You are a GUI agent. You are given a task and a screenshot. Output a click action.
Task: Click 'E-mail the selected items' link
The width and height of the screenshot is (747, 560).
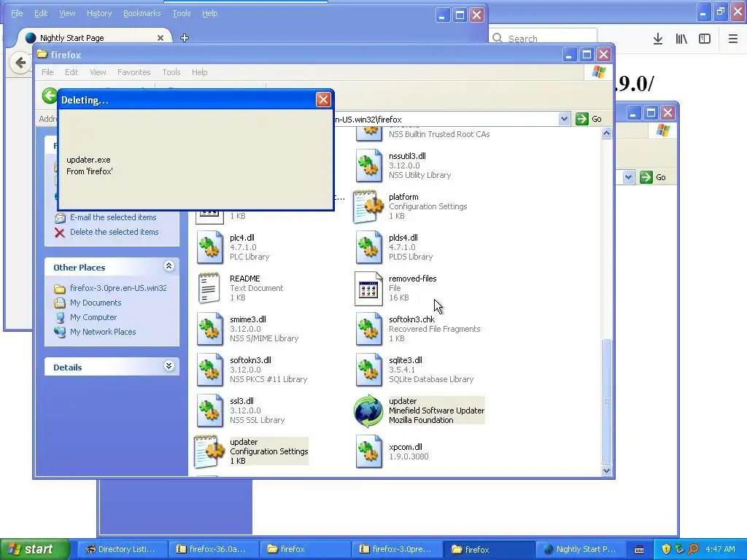click(x=113, y=217)
